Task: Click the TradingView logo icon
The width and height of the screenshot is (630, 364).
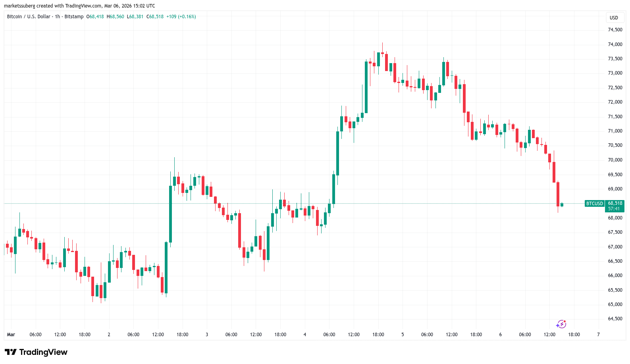Action: [x=11, y=352]
